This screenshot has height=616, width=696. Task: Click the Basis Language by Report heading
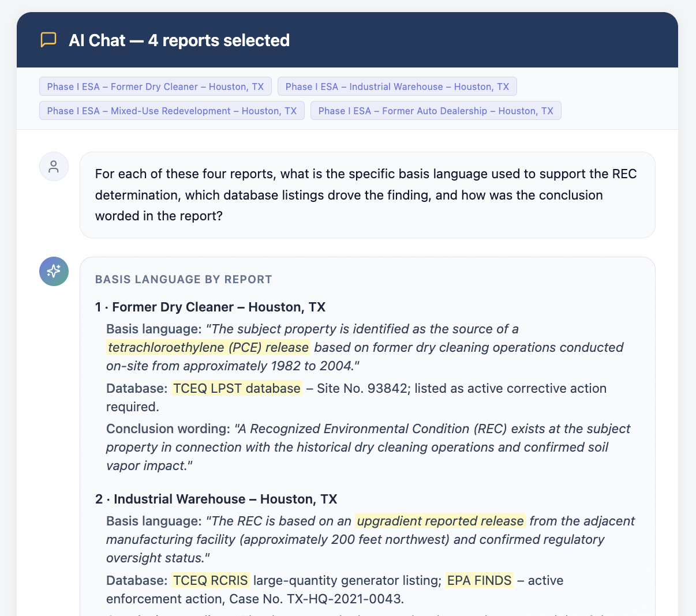click(184, 279)
